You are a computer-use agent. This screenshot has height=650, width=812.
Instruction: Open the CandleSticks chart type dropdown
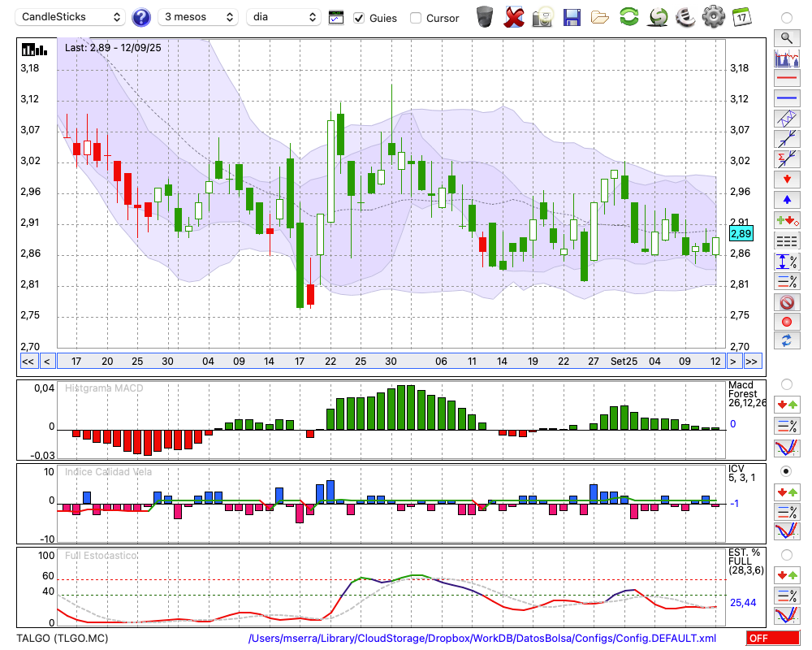coord(71,17)
